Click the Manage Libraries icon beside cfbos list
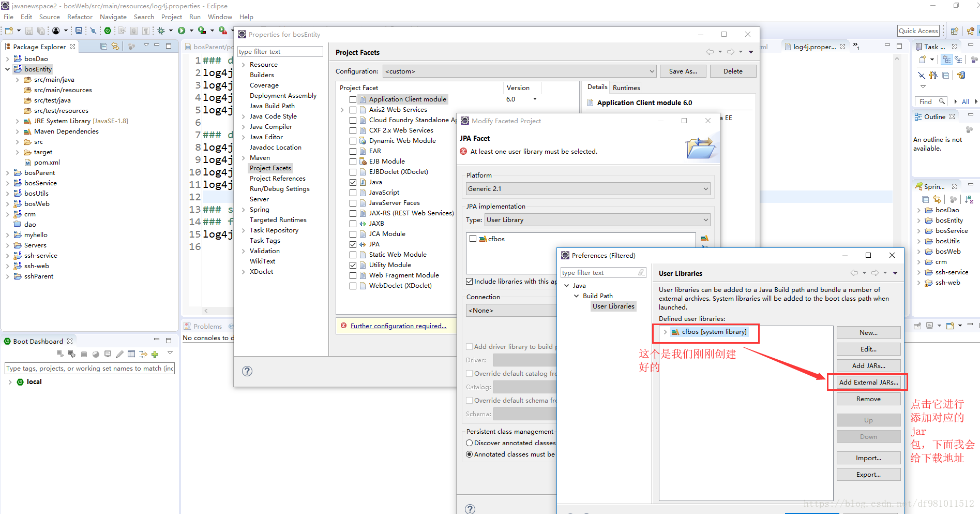Image resolution: width=980 pixels, height=514 pixels. [x=704, y=239]
